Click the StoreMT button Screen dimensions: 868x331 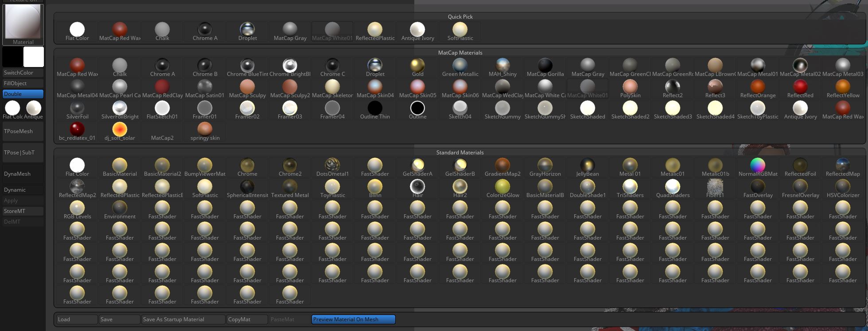click(23, 211)
